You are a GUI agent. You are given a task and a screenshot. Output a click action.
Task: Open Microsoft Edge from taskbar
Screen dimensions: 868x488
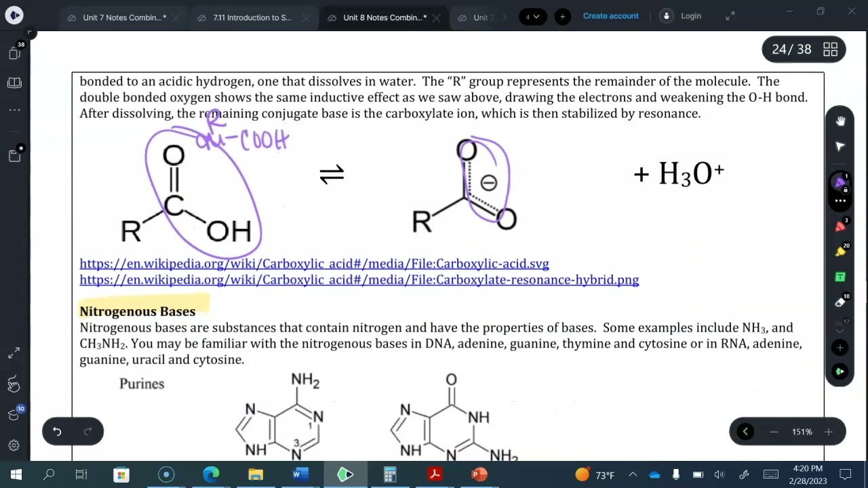[x=211, y=474]
